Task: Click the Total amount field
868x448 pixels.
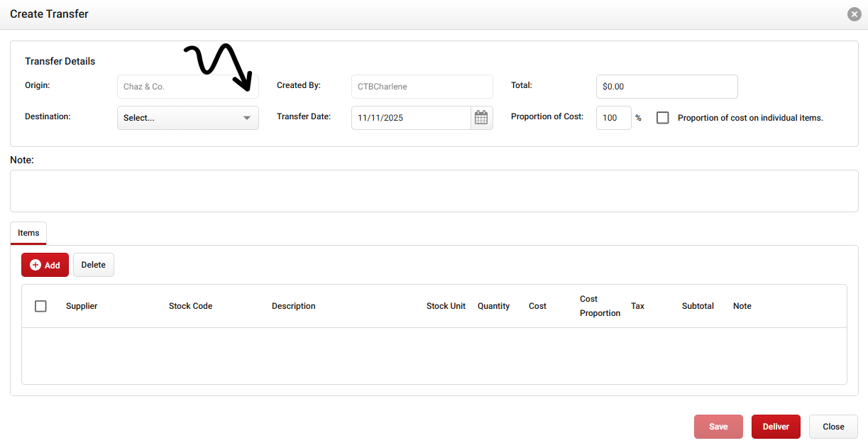Action: point(666,87)
